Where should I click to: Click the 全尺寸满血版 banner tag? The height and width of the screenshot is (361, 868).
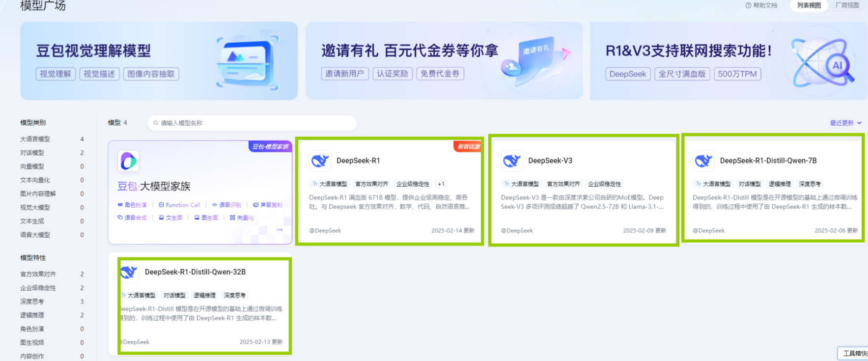(x=682, y=74)
